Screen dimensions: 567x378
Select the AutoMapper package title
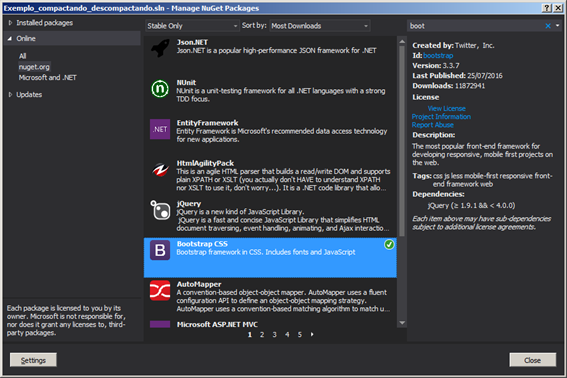coord(199,284)
